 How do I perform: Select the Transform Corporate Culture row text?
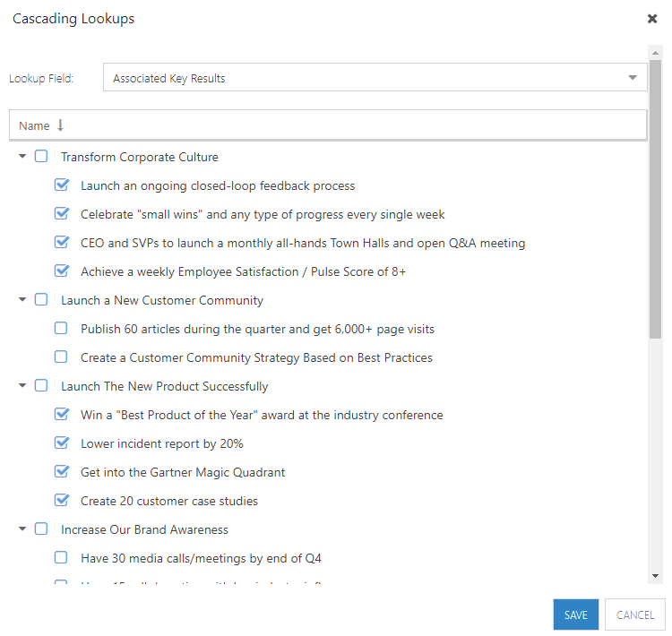140,158
